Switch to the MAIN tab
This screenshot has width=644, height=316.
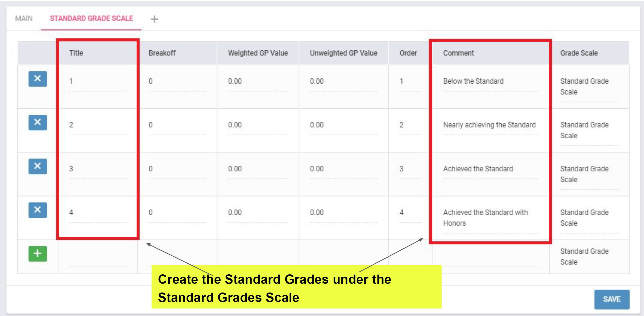tap(24, 18)
